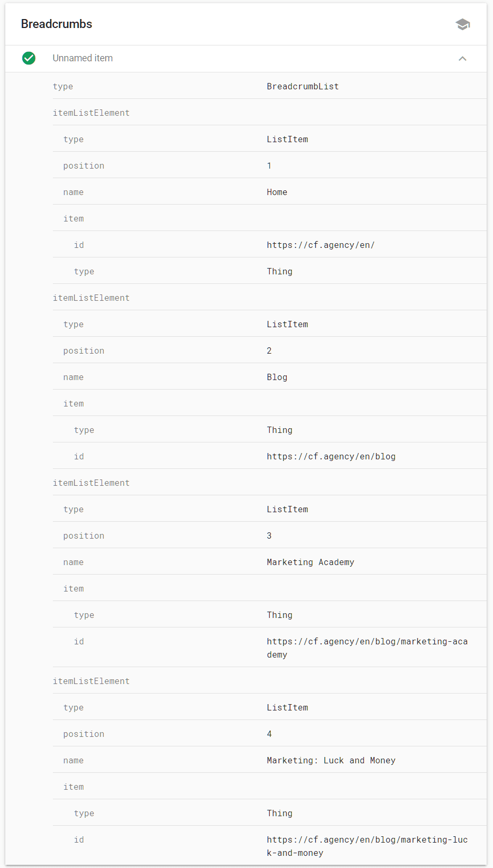The image size is (493, 868).
Task: Click the green checkmark validation icon
Action: point(28,58)
